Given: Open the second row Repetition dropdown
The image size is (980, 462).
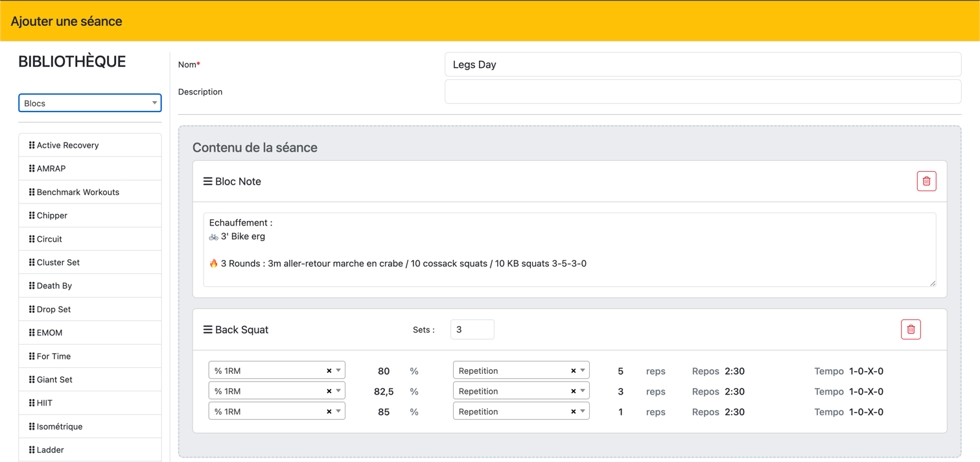Looking at the screenshot, I should (x=583, y=391).
